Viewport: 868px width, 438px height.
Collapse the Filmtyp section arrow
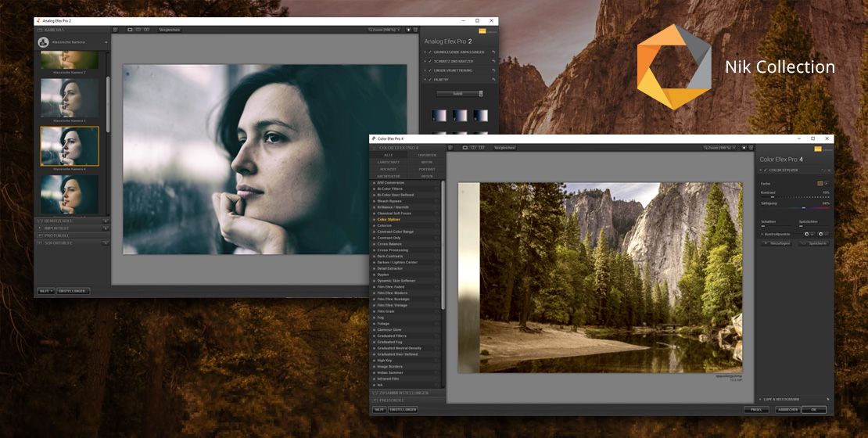(x=425, y=80)
